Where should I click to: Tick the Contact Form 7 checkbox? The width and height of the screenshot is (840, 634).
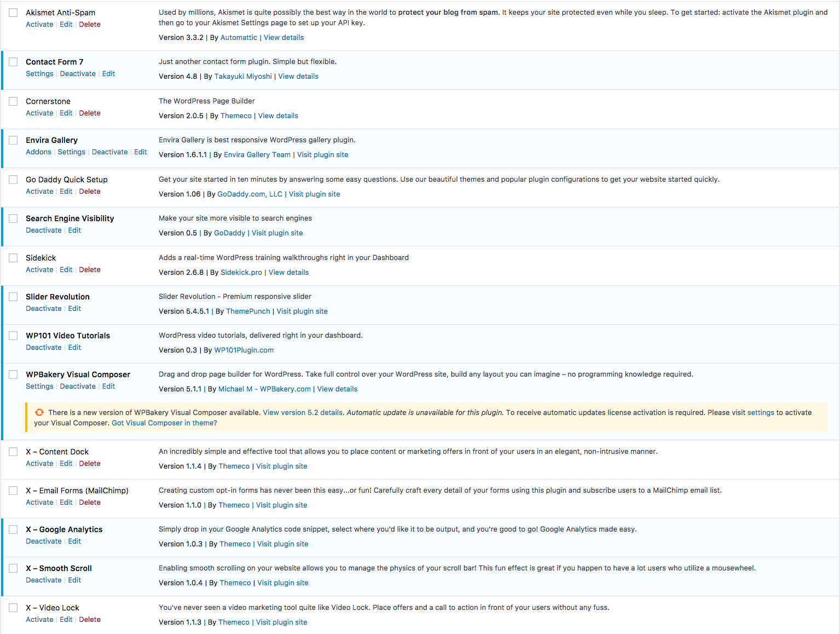coord(13,62)
